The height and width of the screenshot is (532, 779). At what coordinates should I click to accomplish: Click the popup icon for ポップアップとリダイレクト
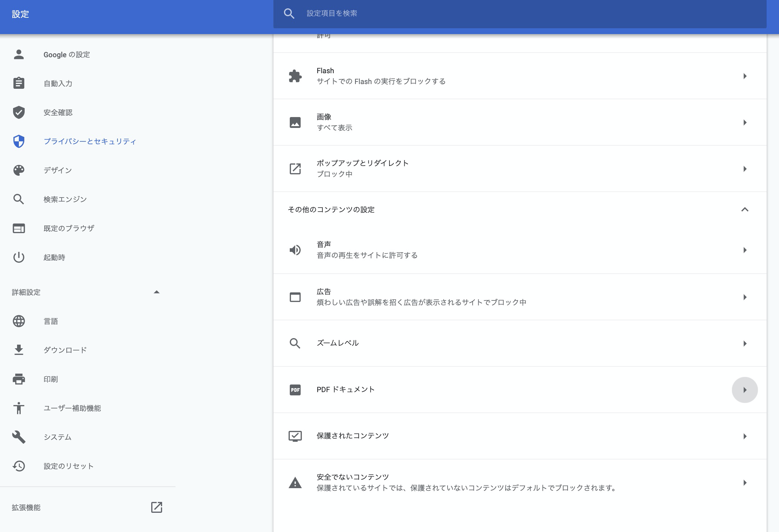(295, 169)
